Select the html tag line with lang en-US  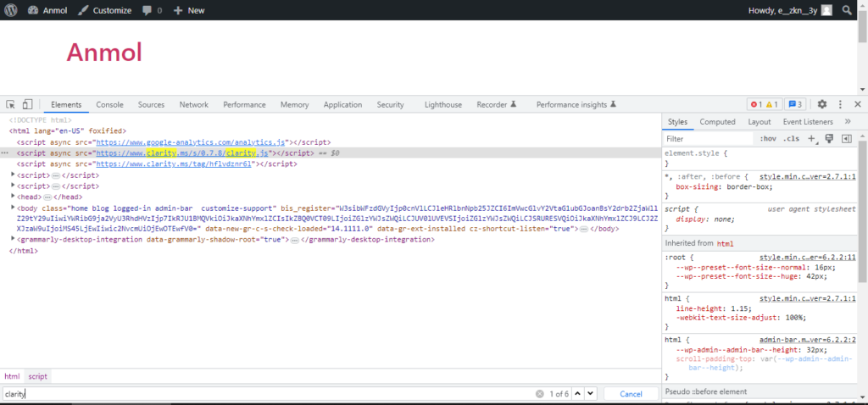click(68, 131)
